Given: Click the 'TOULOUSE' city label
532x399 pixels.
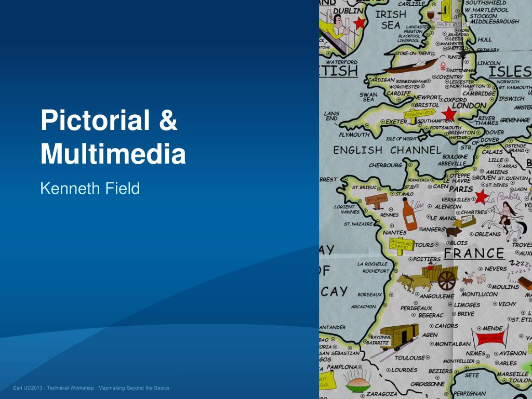Looking at the screenshot, I should [409, 357].
